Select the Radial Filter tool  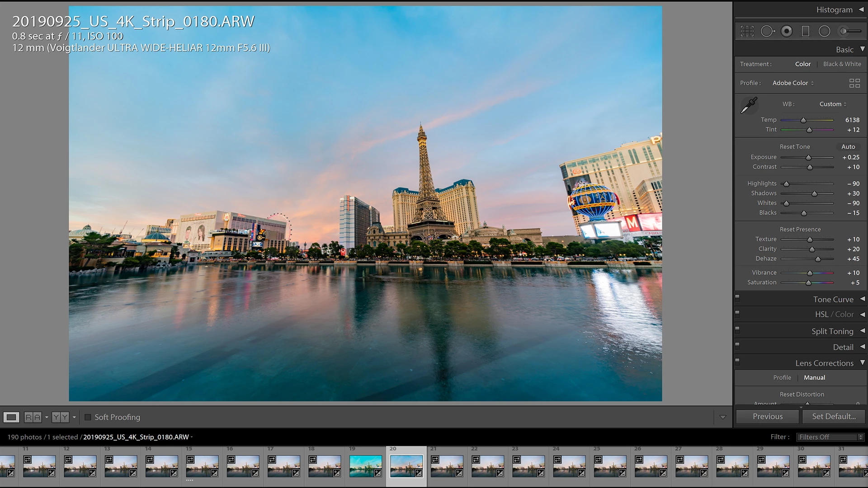point(825,31)
